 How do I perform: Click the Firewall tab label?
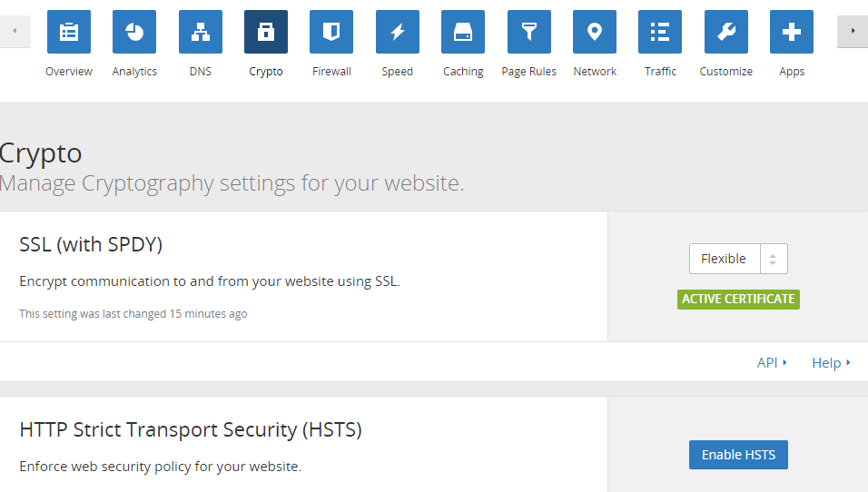tap(331, 72)
